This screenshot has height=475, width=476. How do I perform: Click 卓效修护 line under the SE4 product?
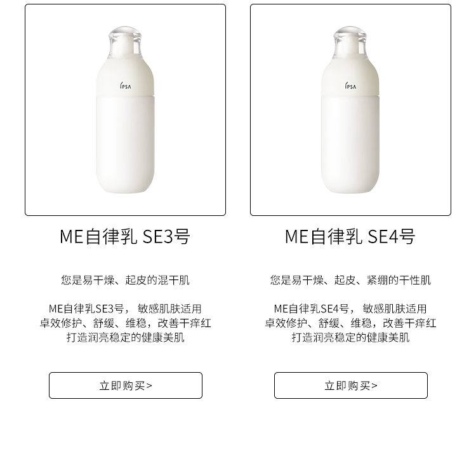[350, 323]
